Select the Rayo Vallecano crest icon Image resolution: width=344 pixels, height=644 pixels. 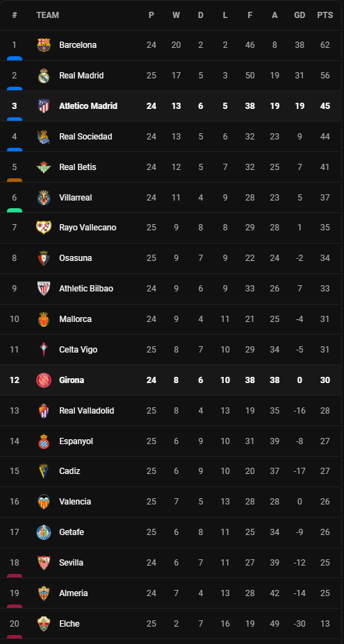click(44, 228)
